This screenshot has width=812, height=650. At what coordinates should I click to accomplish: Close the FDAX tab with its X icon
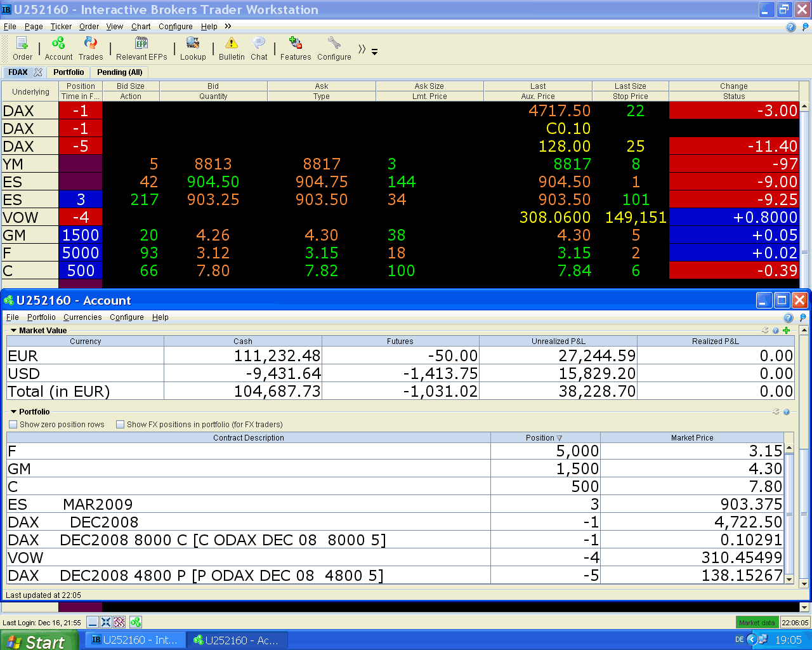38,72
